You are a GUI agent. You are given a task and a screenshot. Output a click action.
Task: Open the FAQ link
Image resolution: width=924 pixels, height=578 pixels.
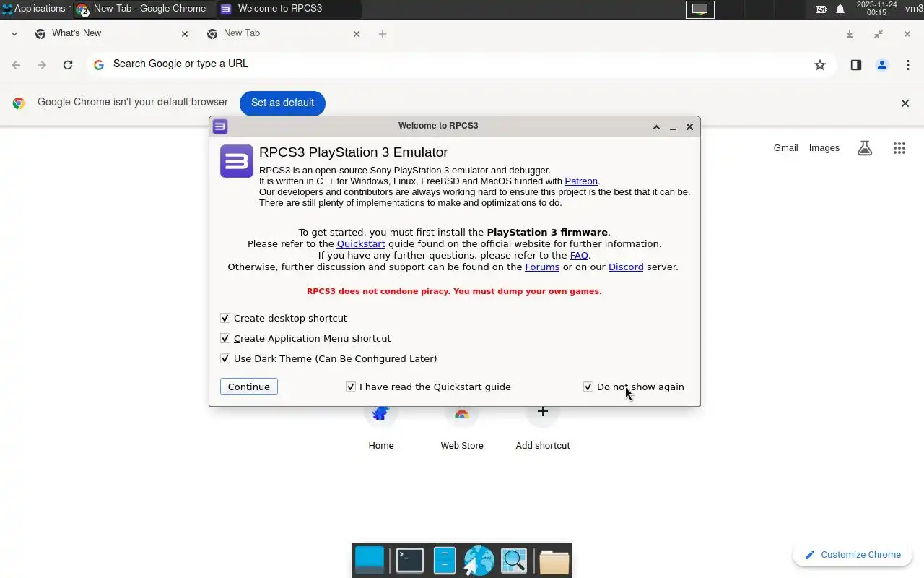tap(579, 256)
